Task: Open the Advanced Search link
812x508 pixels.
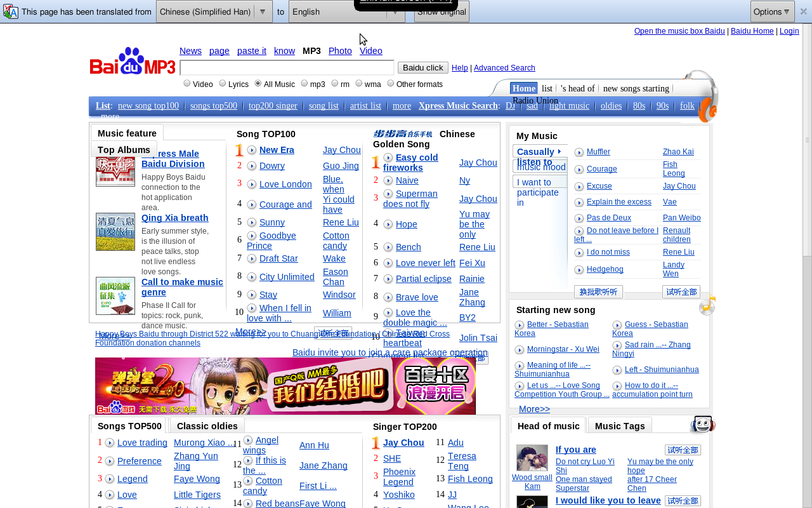Action: pyautogui.click(x=504, y=68)
